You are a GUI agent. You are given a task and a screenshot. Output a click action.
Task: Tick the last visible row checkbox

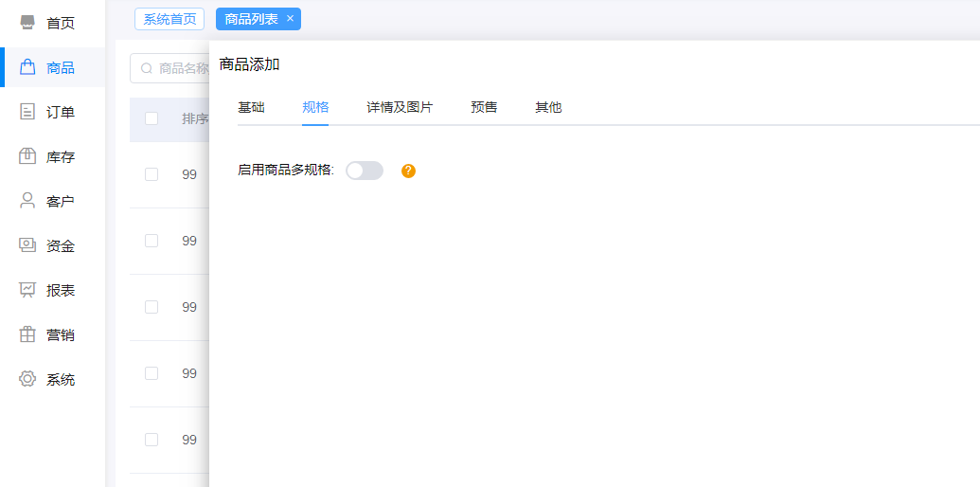[151, 440]
